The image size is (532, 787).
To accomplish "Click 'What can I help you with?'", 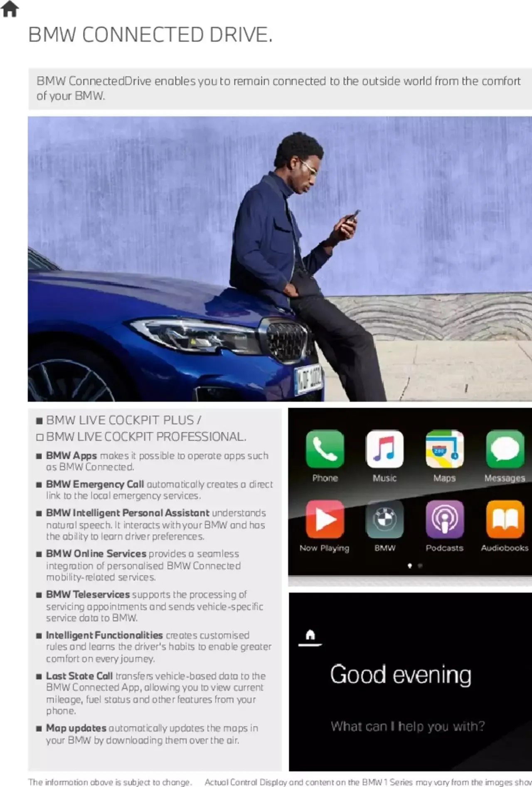I will (x=408, y=726).
